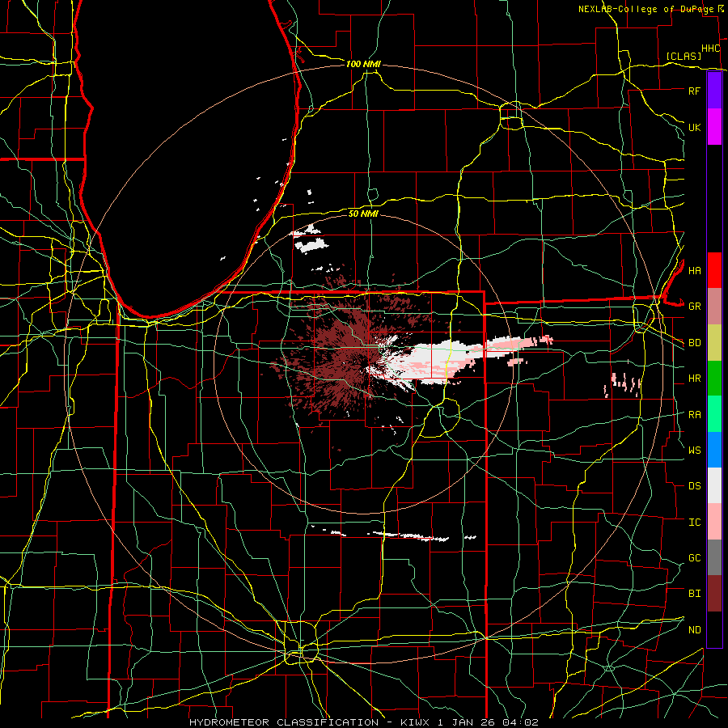The width and height of the screenshot is (728, 728).
Task: Click the '50 NMI' range ring label
Action: tap(363, 214)
